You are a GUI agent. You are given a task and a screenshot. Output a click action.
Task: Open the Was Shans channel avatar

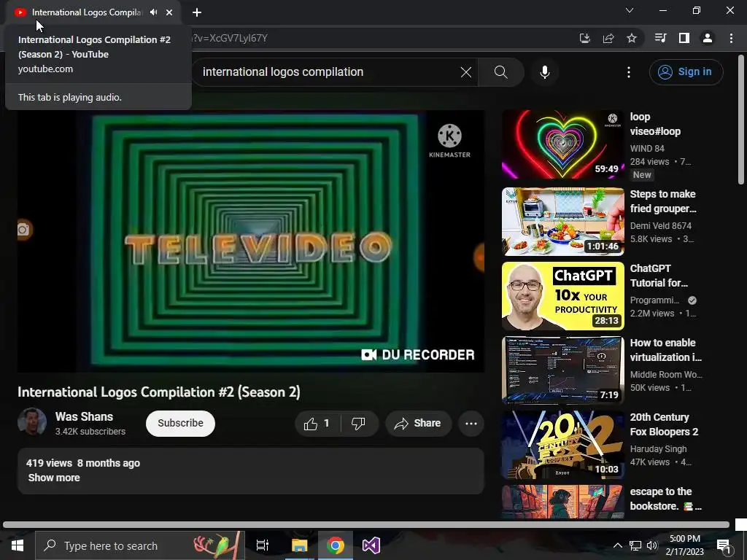click(32, 422)
